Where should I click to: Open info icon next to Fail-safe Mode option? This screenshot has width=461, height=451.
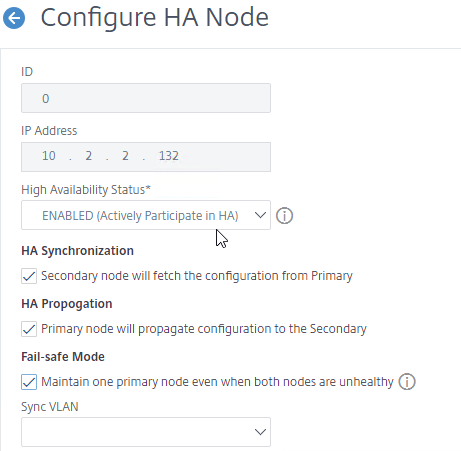[407, 382]
